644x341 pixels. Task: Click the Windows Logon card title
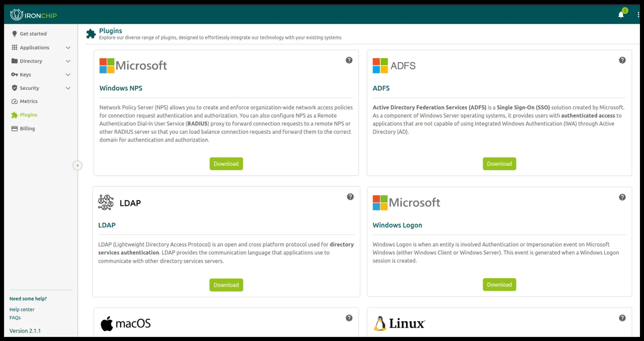coord(397,225)
